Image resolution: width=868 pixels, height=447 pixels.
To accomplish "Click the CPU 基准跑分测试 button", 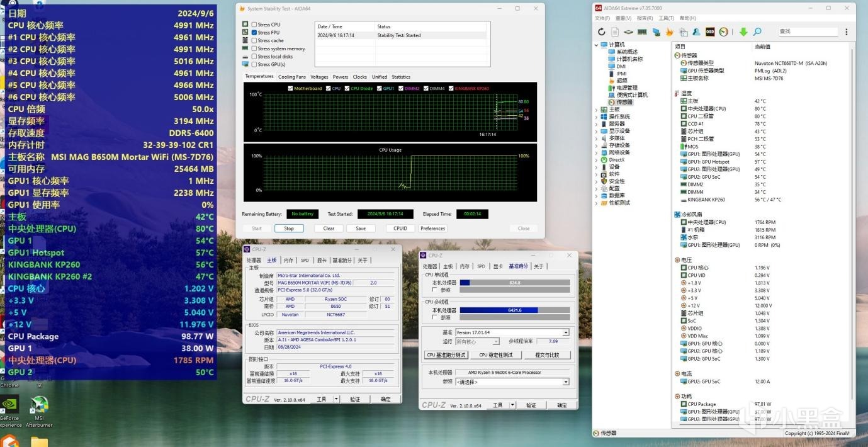I will pyautogui.click(x=446, y=355).
